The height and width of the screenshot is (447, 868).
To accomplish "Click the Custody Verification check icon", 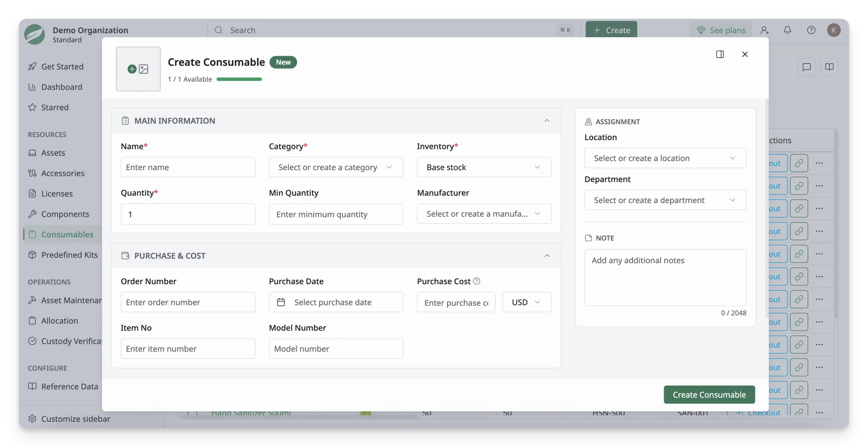I will click(32, 341).
